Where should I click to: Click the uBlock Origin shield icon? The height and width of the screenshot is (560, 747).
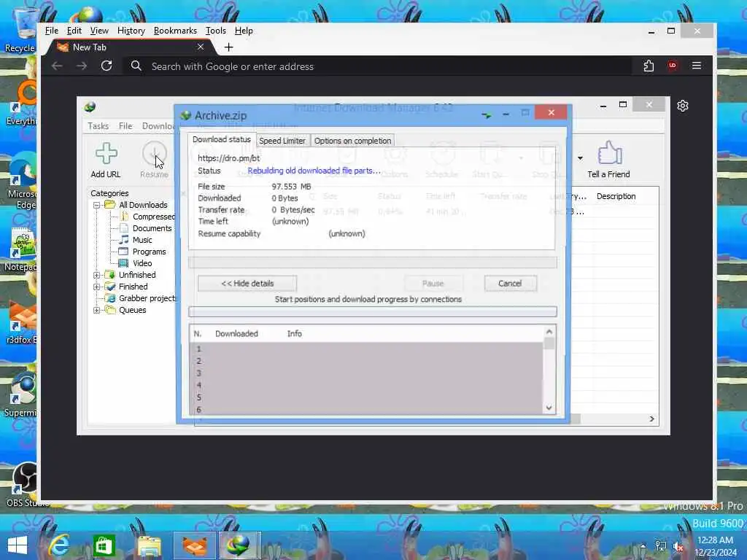(672, 65)
